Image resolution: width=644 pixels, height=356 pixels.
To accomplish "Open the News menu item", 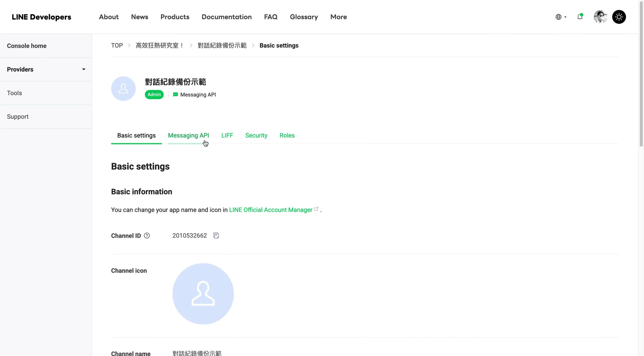I will click(x=139, y=17).
